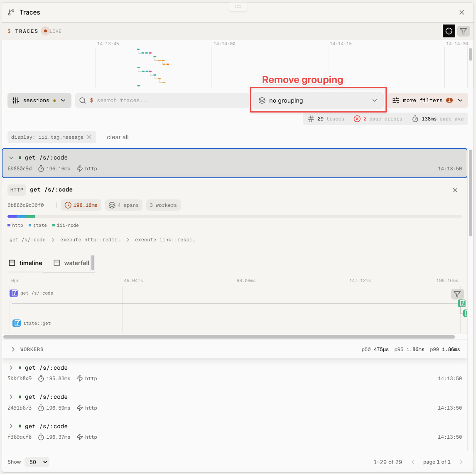476x474 pixels.
Task: Click the 3 workers badge
Action: pos(163,205)
